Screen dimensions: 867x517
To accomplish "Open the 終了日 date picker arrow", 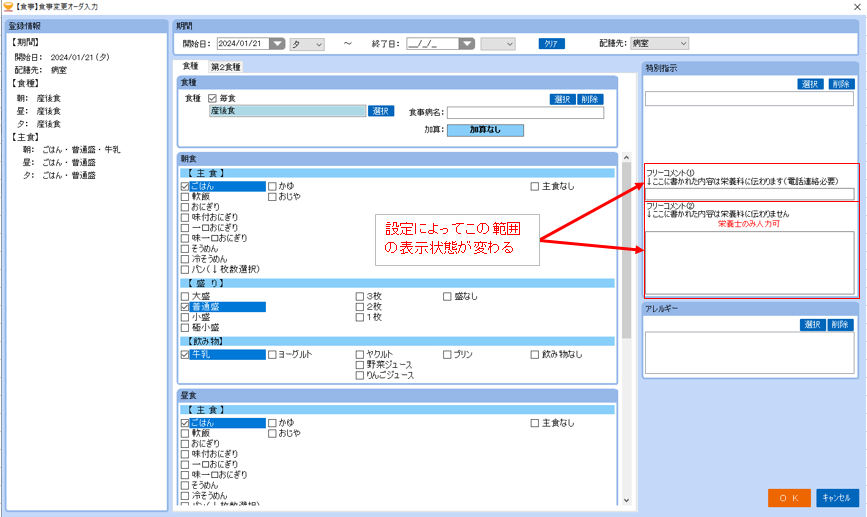I will (467, 44).
